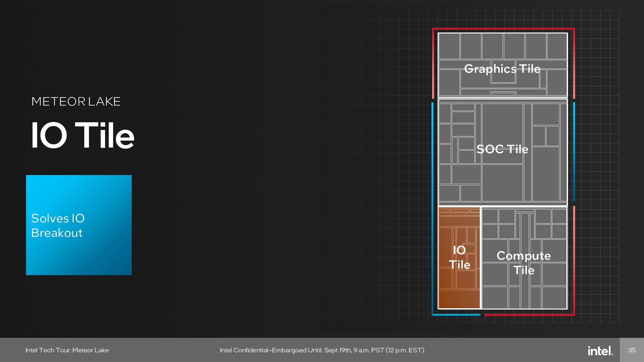
Task: Select the Graphics Tile label
Action: pyautogui.click(x=502, y=69)
